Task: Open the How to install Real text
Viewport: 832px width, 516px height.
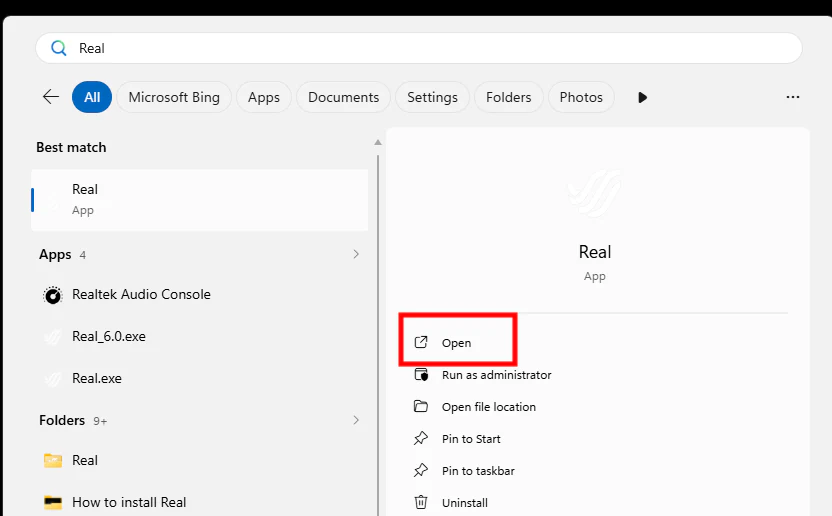Action: click(129, 502)
